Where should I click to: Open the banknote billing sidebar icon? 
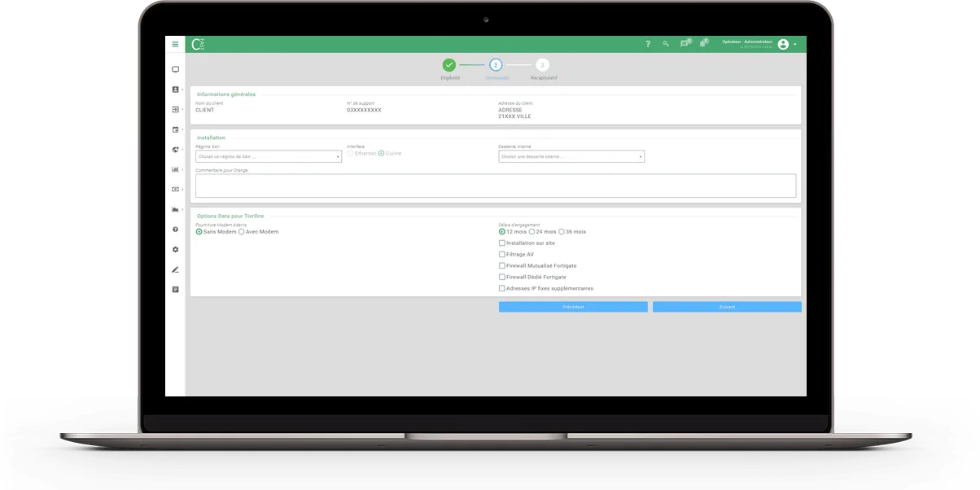coord(175,190)
